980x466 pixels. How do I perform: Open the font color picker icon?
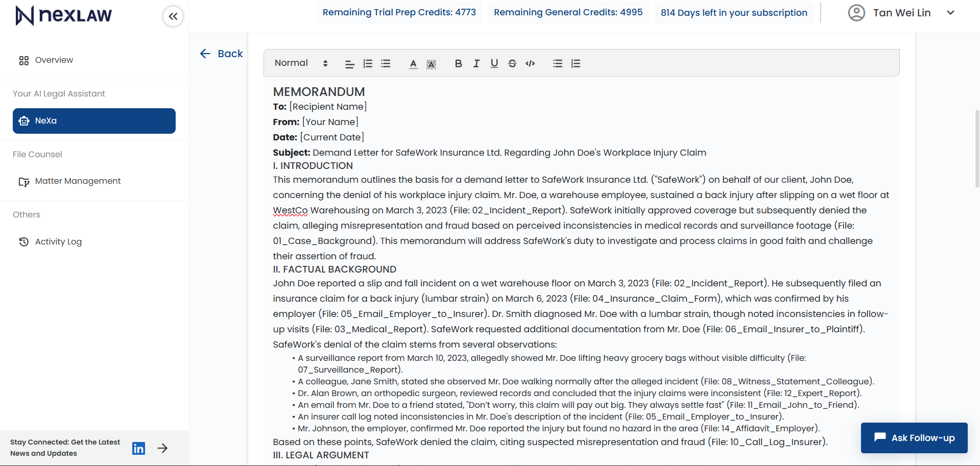413,63
